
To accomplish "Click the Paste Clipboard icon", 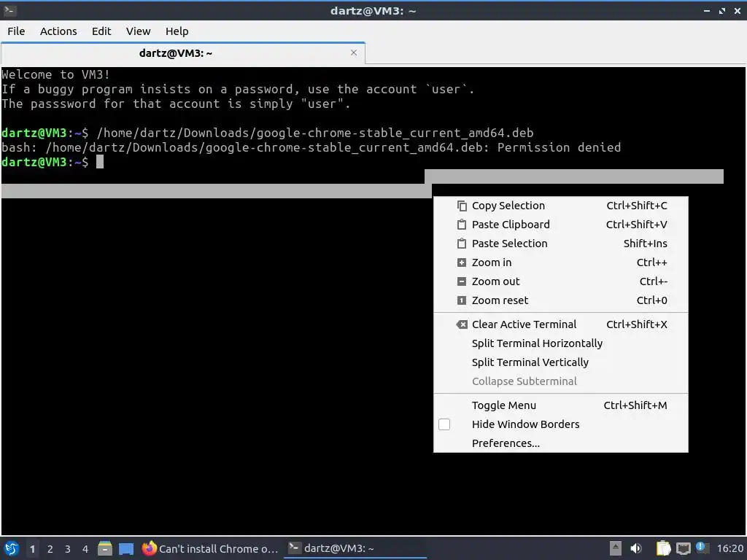I will (x=462, y=225).
